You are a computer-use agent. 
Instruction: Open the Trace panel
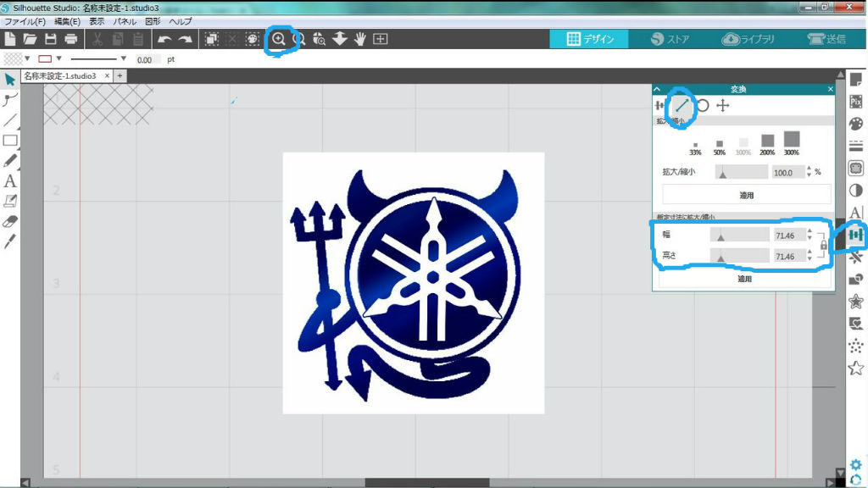point(856,168)
